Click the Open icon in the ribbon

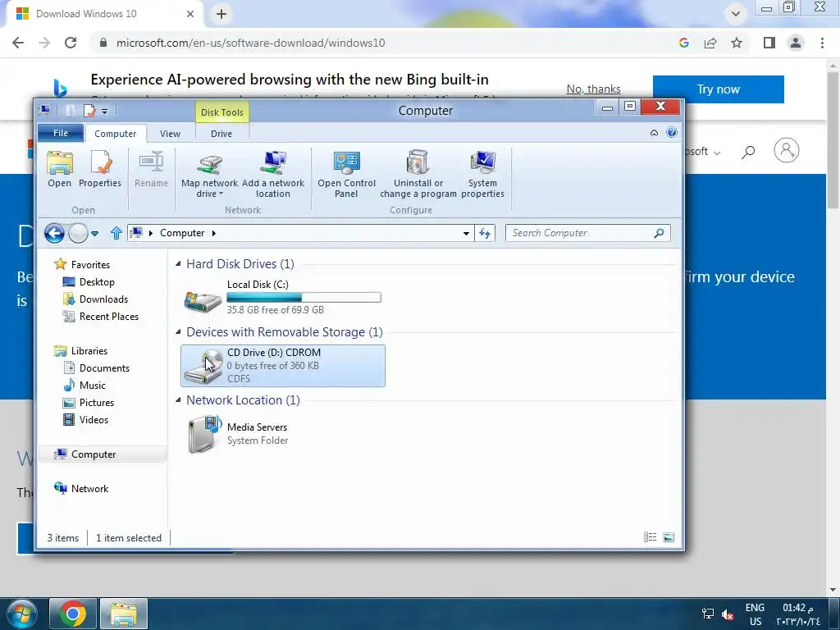59,169
